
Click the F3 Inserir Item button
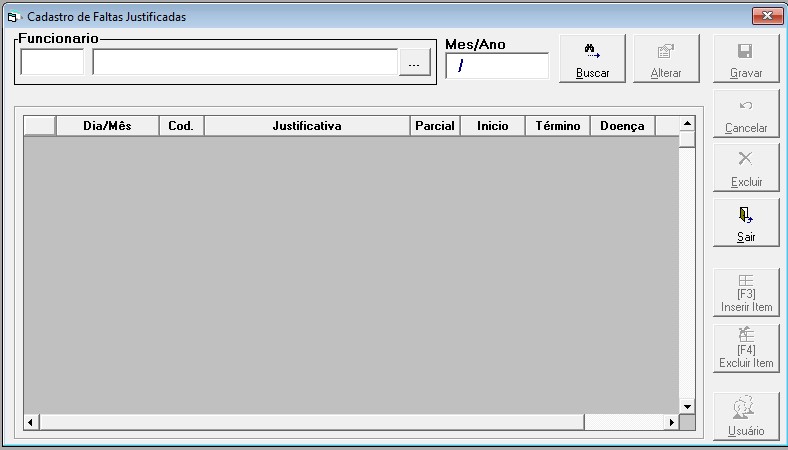coord(746,293)
